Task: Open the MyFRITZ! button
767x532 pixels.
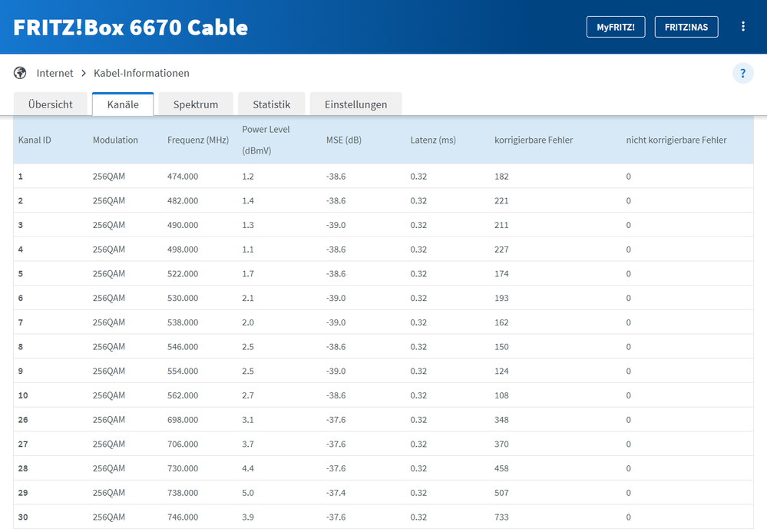Action: pos(615,27)
